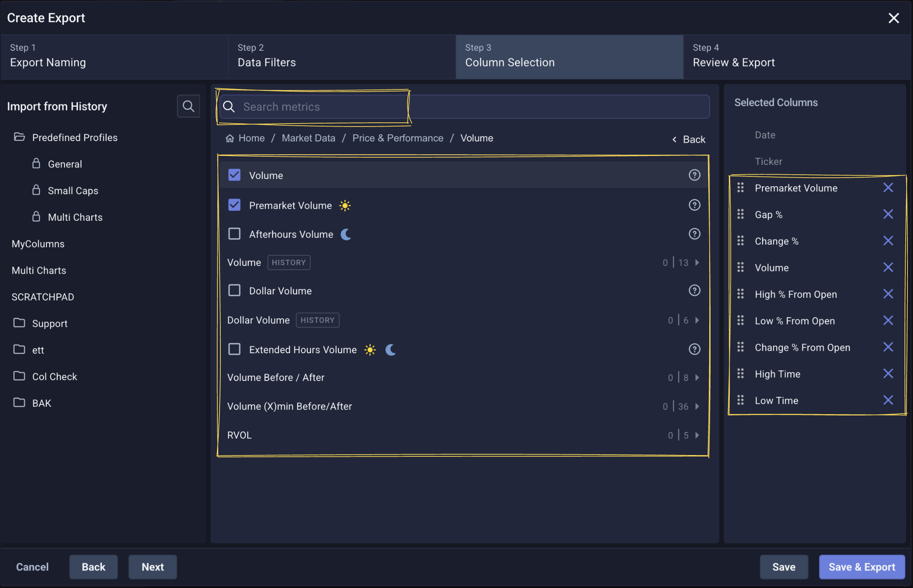The height and width of the screenshot is (588, 913).
Task: Click the moon icon next to Afterhours Volume
Action: [x=346, y=234]
